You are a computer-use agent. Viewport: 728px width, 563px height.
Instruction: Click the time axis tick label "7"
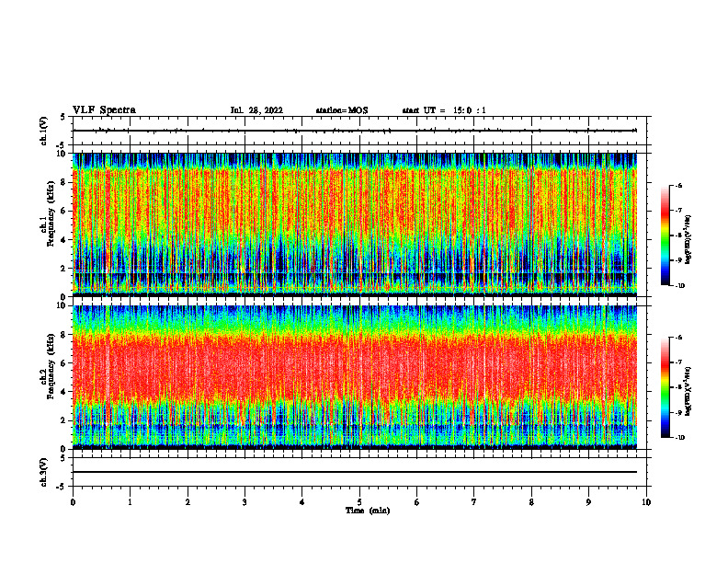474,502
